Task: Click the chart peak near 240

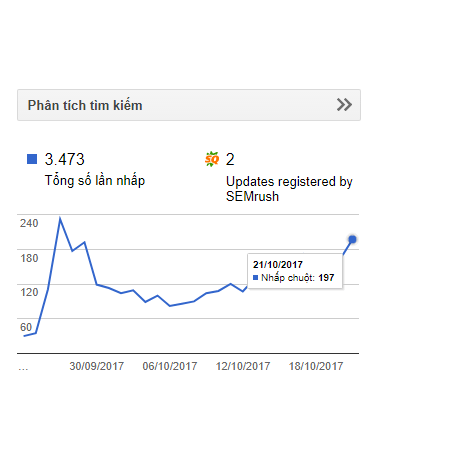Action: click(60, 219)
